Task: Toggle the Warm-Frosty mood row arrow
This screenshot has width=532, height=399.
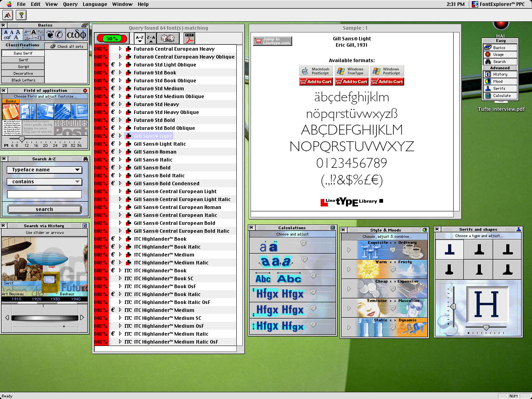Action: pyautogui.click(x=349, y=269)
